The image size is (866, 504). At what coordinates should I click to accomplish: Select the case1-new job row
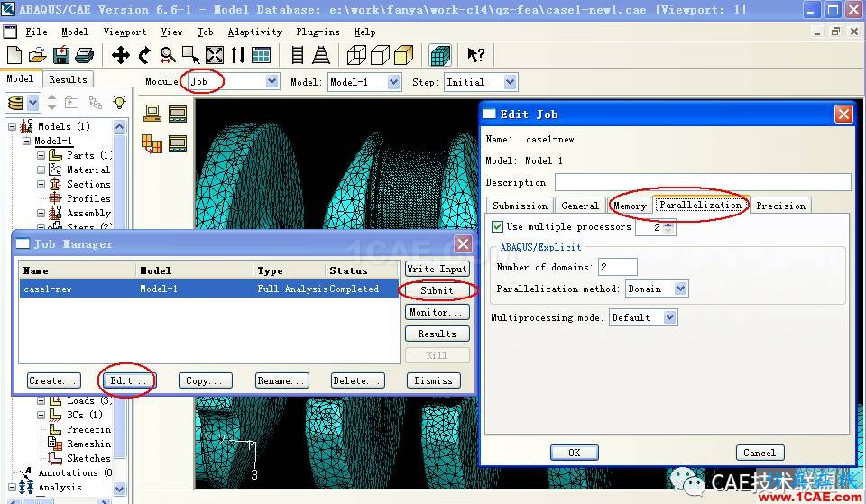[208, 289]
